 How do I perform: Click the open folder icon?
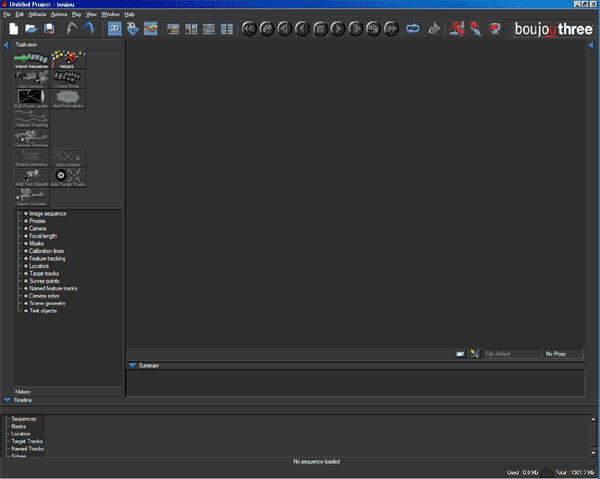[31, 30]
